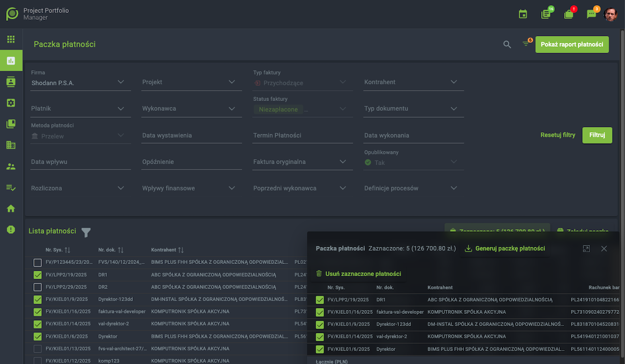This screenshot has width=625, height=364.
Task: Open the alert exclamation sidebar icon
Action: click(x=11, y=230)
